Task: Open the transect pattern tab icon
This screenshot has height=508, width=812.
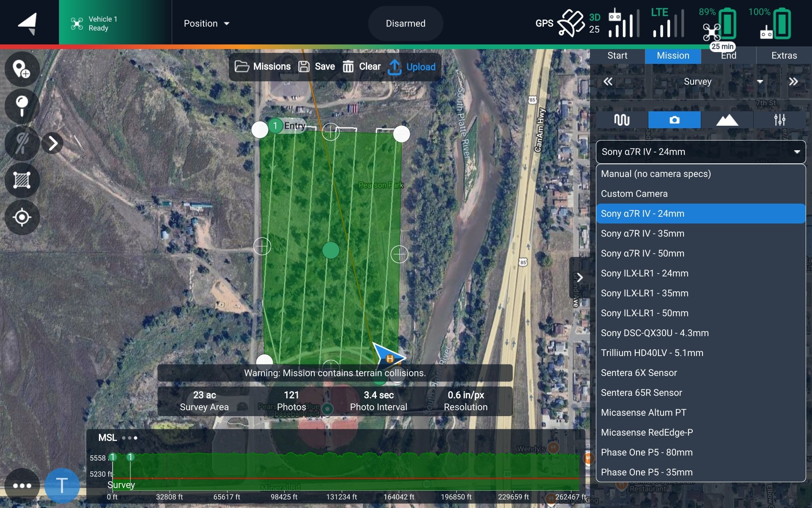Action: coord(622,120)
